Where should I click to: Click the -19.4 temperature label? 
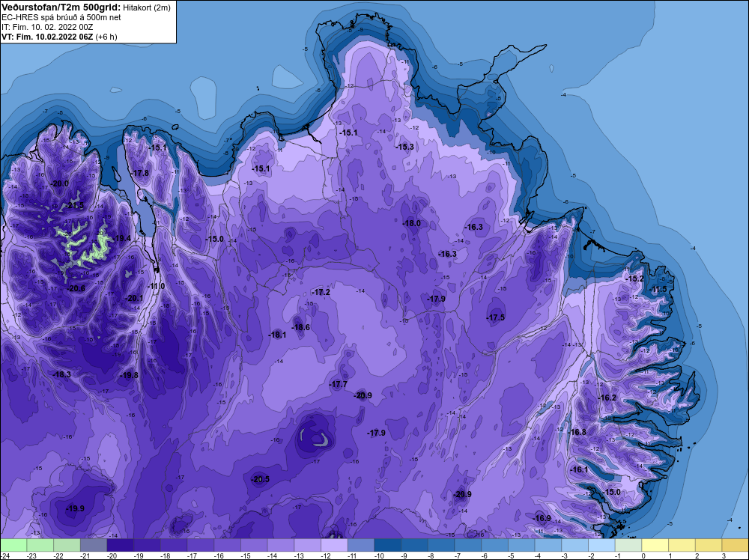tap(122, 238)
